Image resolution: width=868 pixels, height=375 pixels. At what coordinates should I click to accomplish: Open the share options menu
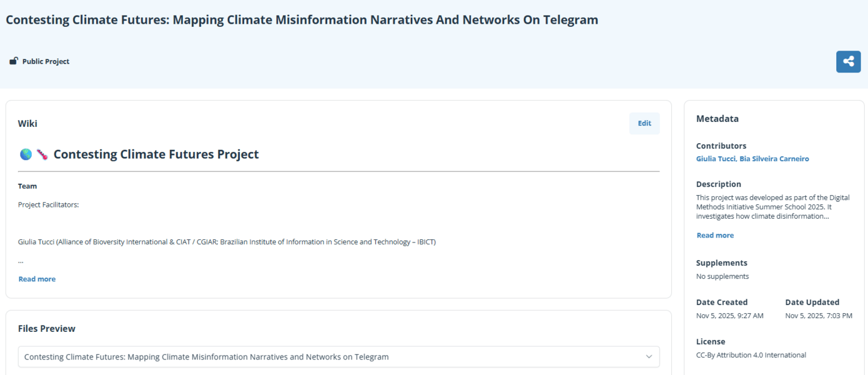[x=848, y=61]
